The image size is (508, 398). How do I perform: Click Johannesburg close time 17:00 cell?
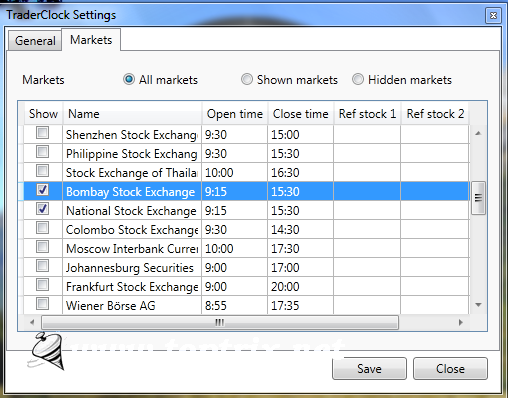click(x=301, y=267)
